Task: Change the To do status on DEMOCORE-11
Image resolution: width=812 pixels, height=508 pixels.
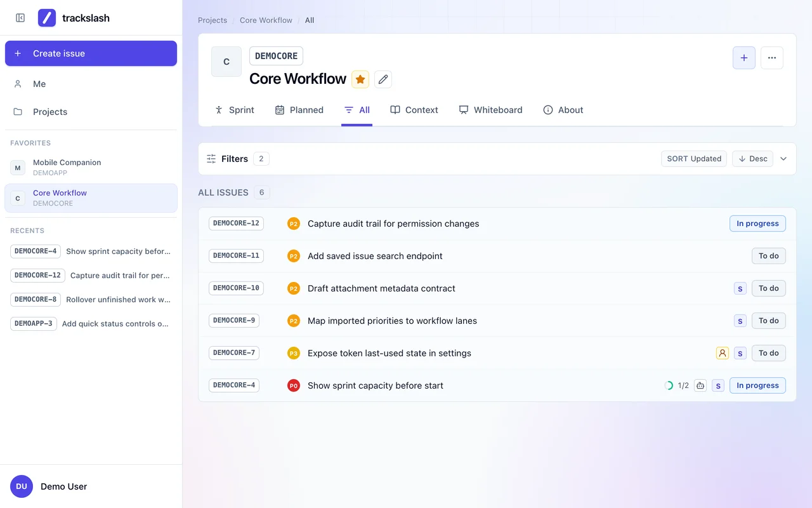Action: (x=769, y=256)
